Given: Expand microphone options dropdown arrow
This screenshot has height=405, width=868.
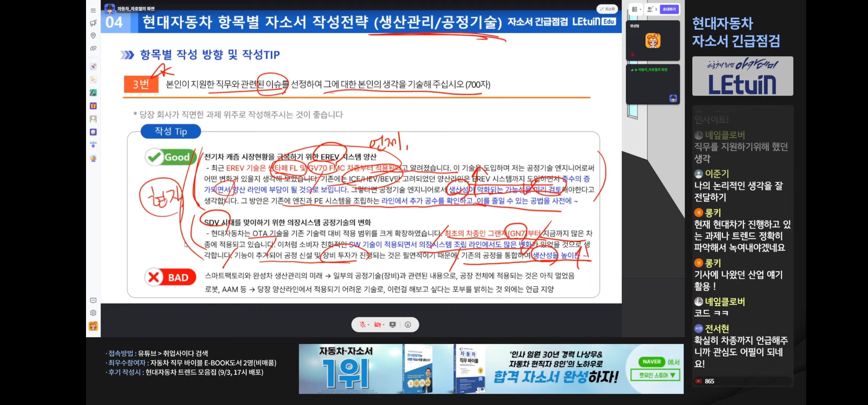Looking at the screenshot, I should click(369, 325).
